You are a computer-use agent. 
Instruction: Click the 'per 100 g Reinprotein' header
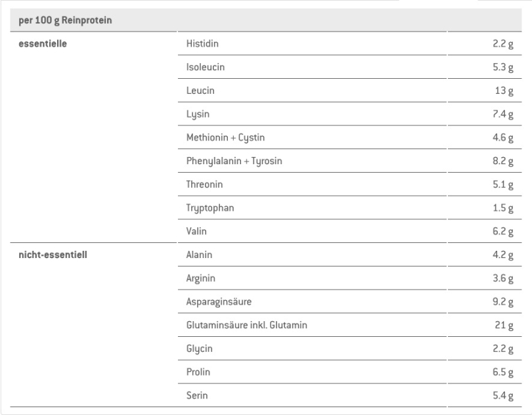(65, 20)
